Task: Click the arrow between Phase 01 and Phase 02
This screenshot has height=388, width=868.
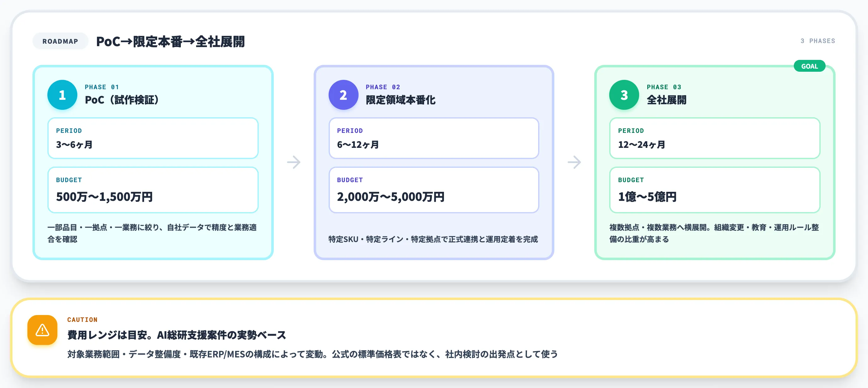Action: point(294,162)
